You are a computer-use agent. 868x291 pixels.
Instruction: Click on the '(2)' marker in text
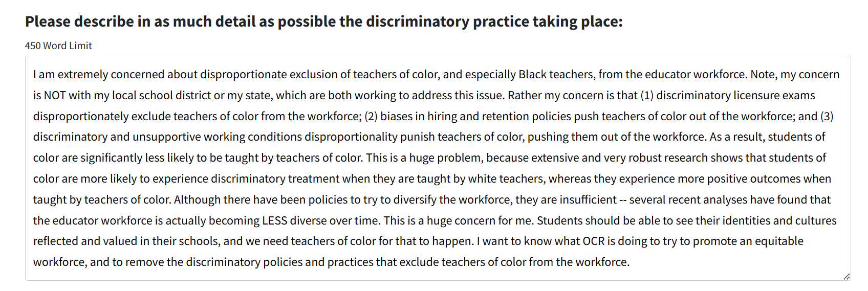371,116
